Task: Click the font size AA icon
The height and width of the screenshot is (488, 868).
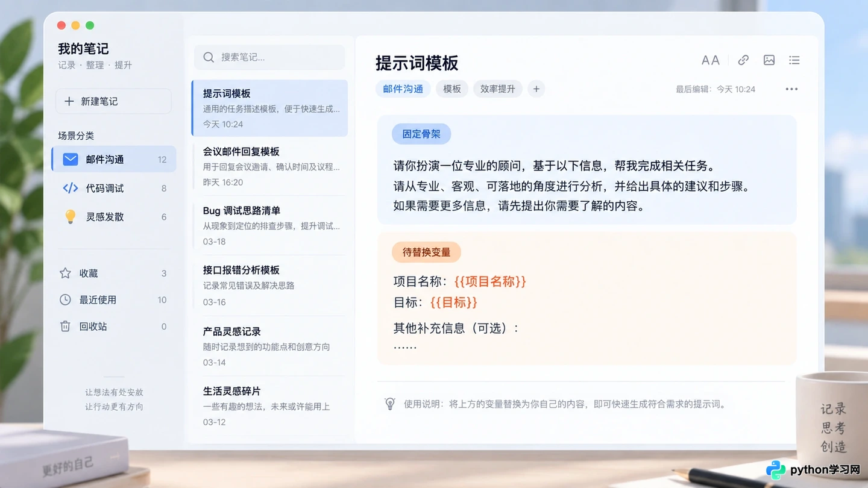Action: tap(710, 60)
